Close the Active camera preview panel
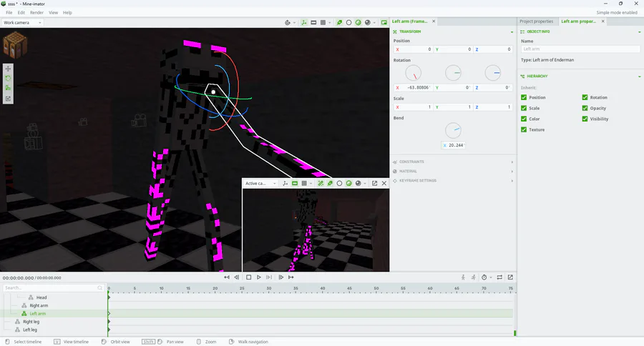 (x=384, y=184)
